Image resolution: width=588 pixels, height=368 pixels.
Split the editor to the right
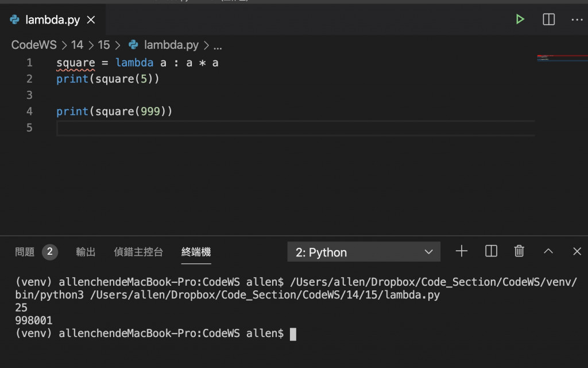click(548, 19)
